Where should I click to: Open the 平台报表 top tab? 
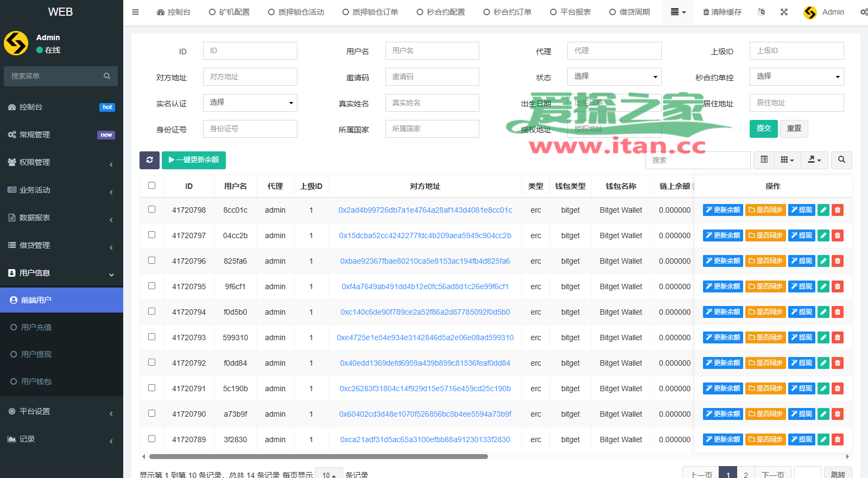[x=570, y=12]
